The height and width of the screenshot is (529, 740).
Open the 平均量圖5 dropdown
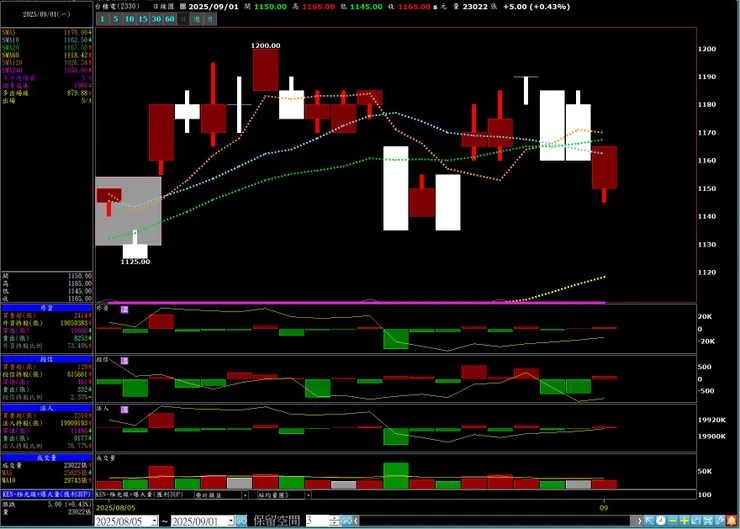coord(308,495)
